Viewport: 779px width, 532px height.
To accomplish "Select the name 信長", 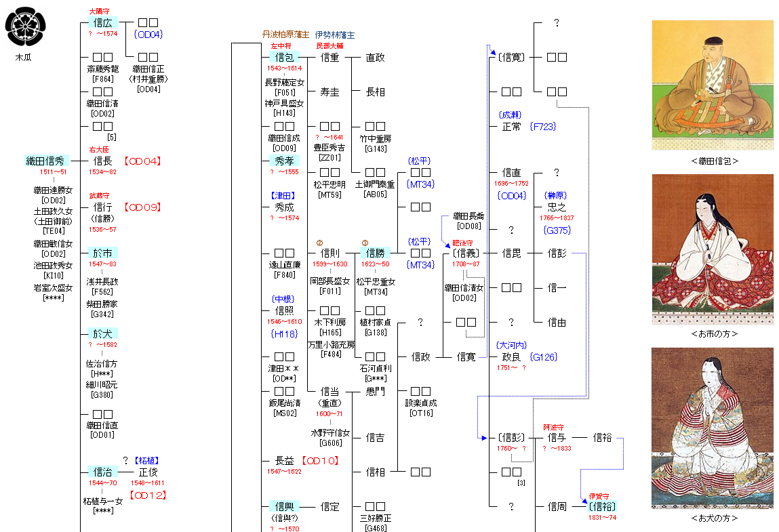I will (103, 161).
